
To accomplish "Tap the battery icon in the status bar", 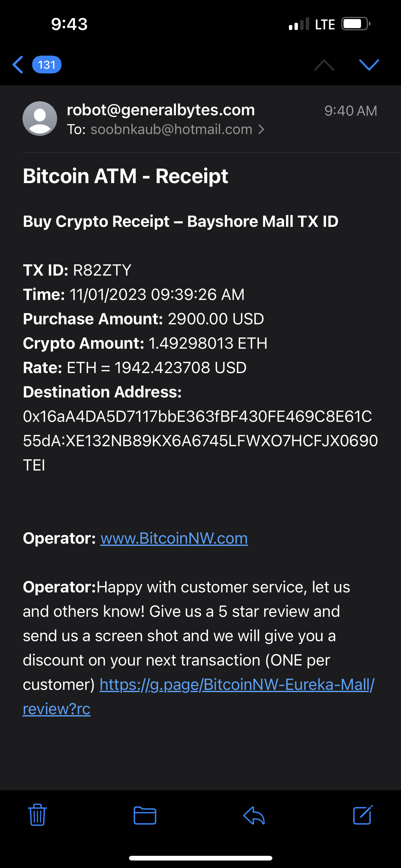I will (355, 24).
